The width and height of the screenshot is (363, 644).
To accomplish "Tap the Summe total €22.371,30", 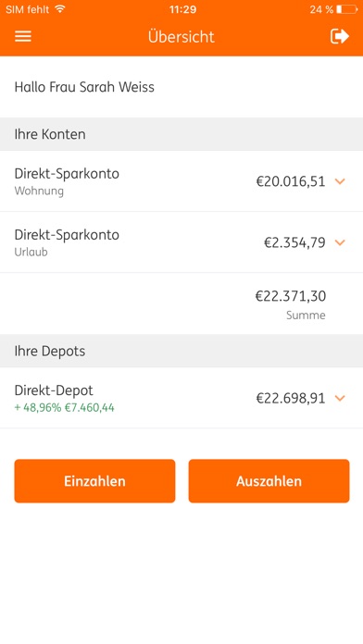I will 291,296.
